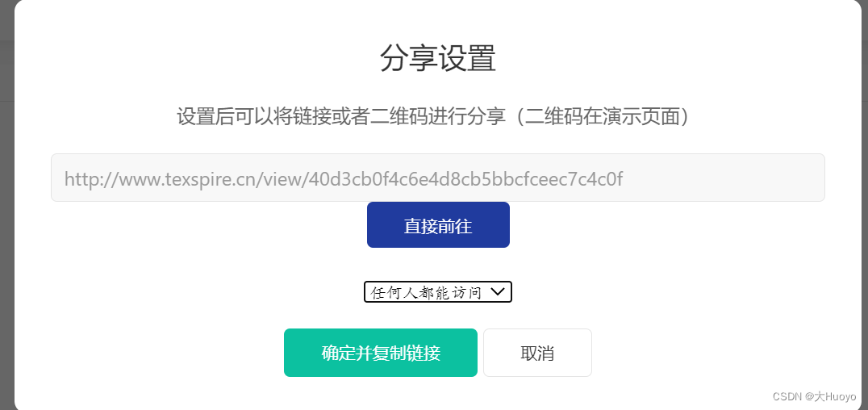Focus the share link URL field

coord(438,178)
